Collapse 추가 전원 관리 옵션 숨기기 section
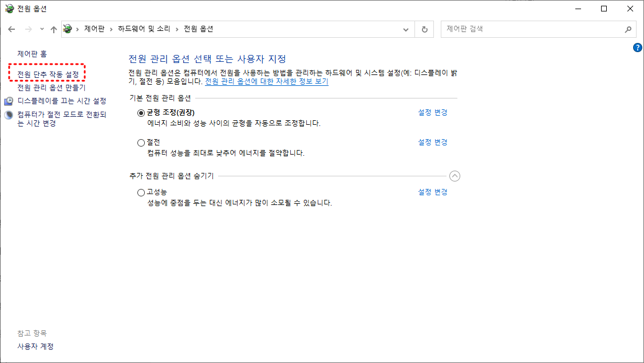The width and height of the screenshot is (644, 363). click(x=455, y=176)
